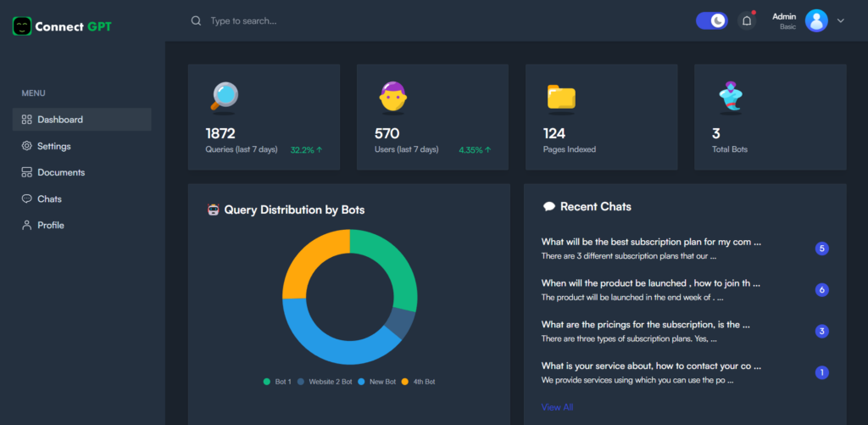Image resolution: width=868 pixels, height=425 pixels.
Task: Click the 570 users count
Action: pos(387,133)
